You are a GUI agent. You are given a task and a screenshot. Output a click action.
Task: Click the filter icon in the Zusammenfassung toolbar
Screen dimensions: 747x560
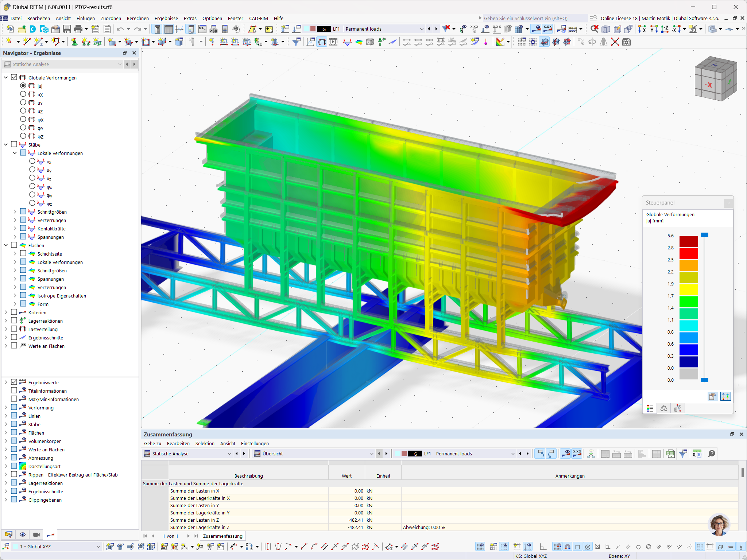tap(683, 454)
